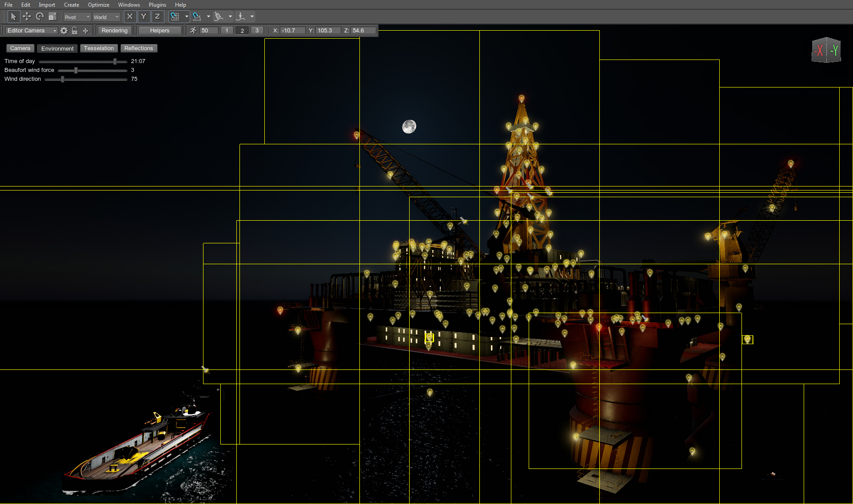Open the File menu

tap(8, 5)
